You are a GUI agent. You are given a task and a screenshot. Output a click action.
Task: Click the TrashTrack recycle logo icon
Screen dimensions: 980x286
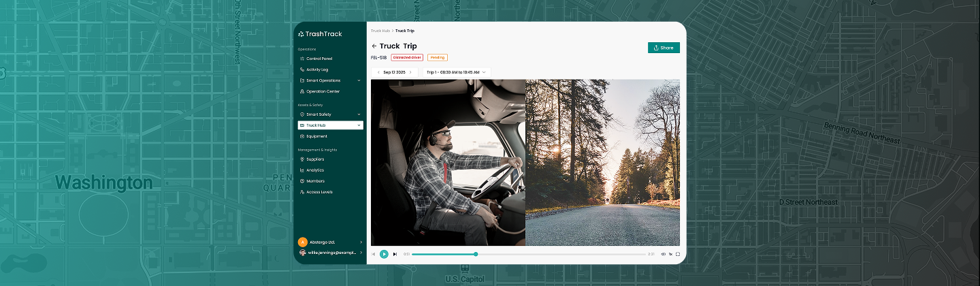(x=301, y=34)
